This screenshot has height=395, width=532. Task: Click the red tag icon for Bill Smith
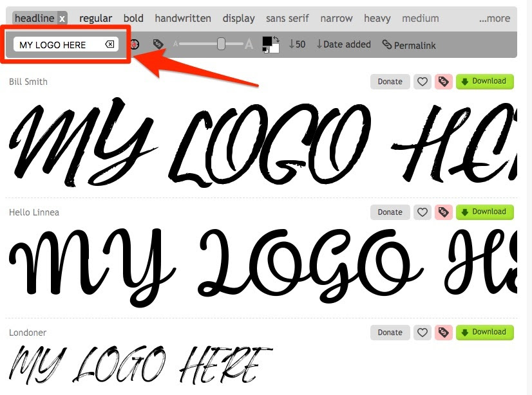tap(442, 82)
